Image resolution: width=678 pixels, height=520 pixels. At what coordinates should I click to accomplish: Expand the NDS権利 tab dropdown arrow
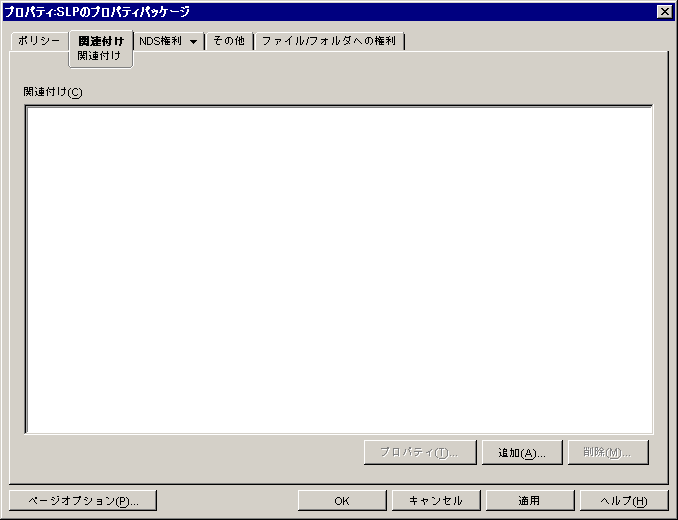pyautogui.click(x=194, y=42)
